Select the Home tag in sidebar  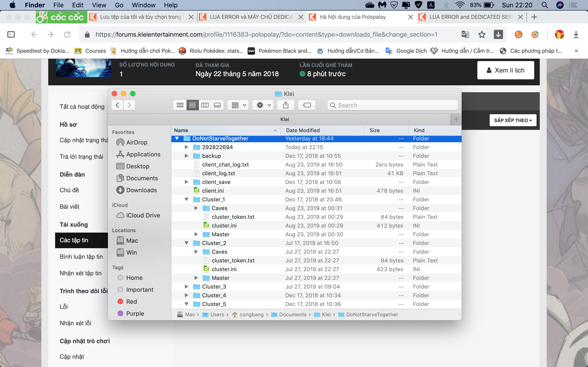tap(134, 278)
